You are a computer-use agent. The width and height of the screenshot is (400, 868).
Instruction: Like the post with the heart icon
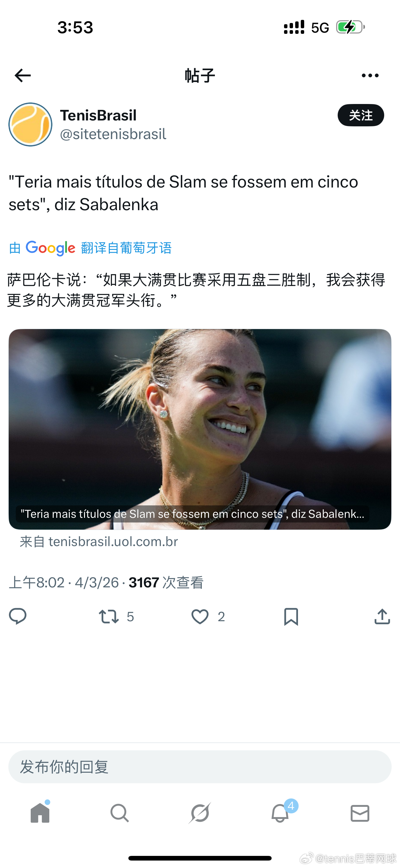point(200,616)
